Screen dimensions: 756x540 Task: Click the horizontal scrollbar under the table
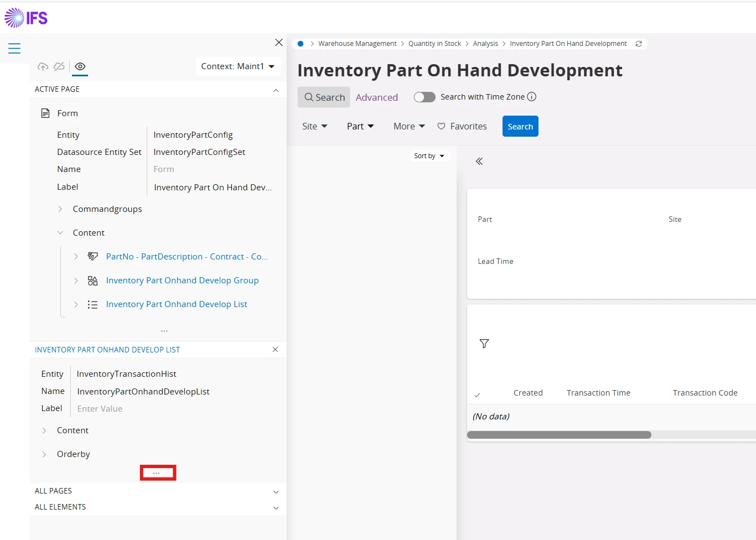pyautogui.click(x=559, y=435)
